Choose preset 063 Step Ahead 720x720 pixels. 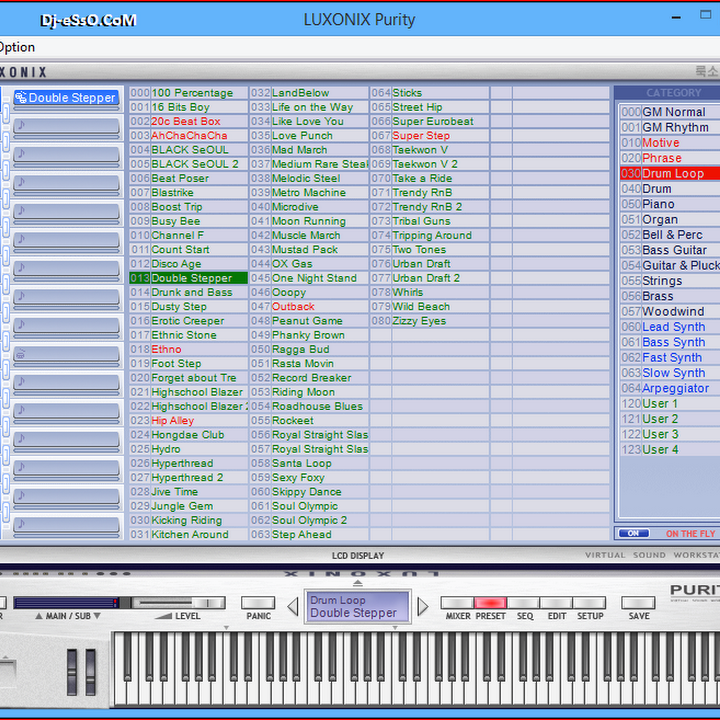pos(309,534)
